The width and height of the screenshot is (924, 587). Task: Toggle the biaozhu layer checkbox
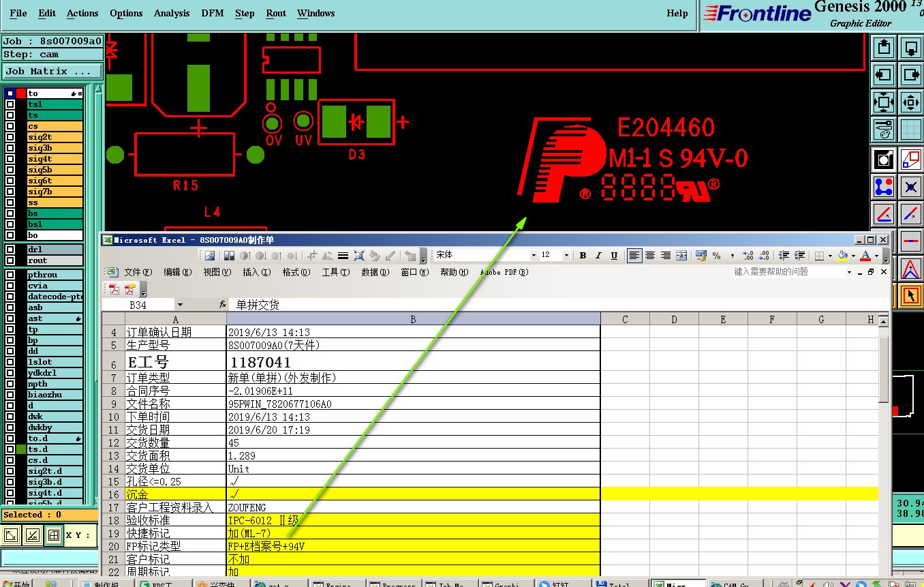tap(10, 395)
